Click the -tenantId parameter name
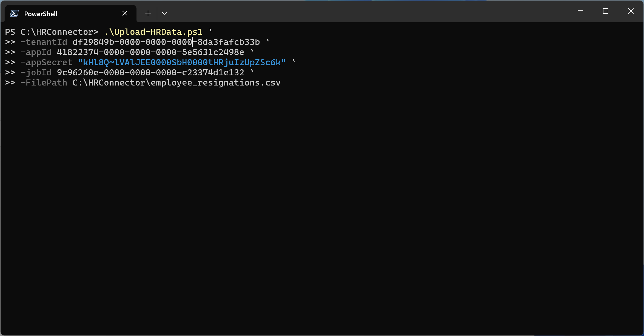 point(44,42)
